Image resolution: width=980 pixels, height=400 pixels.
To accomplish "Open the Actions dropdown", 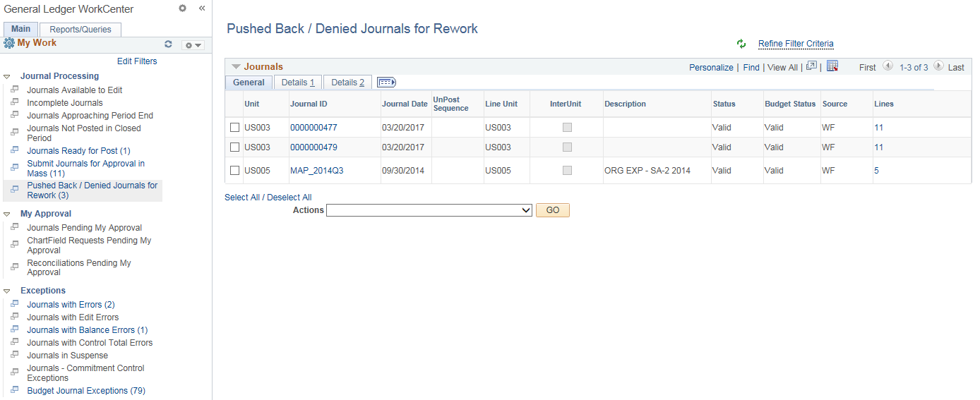I will point(429,210).
